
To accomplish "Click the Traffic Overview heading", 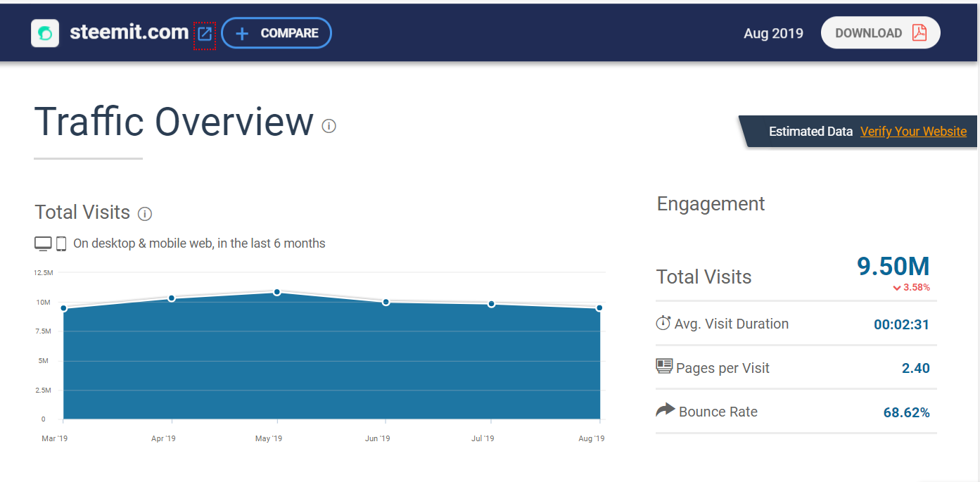I will pyautogui.click(x=174, y=121).
